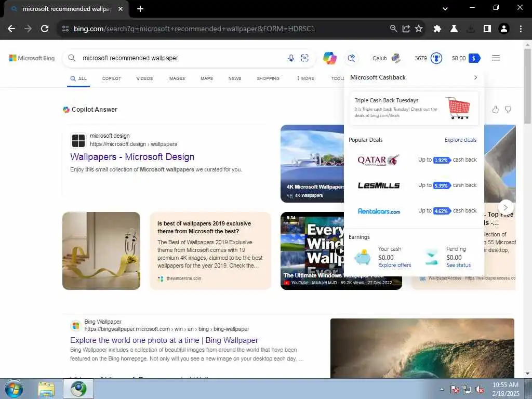
Task: Click the browser forward arrow
Action: [28, 29]
